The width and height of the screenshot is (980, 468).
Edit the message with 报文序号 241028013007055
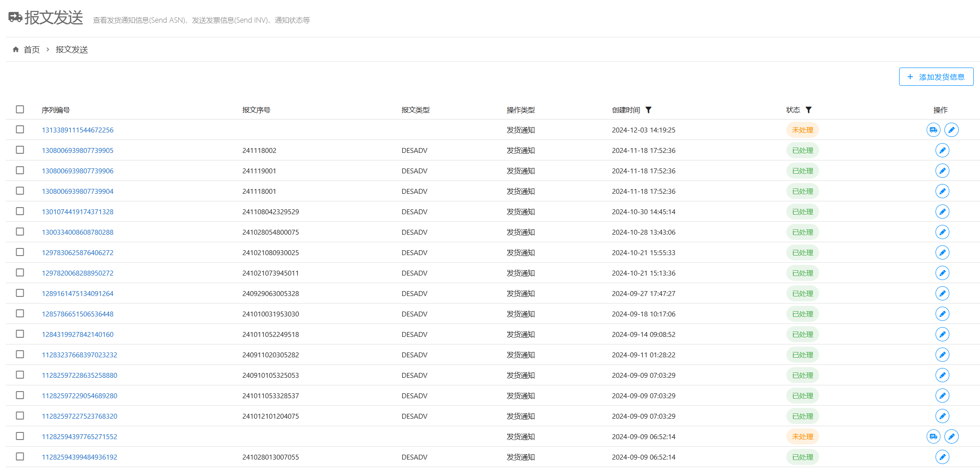coord(942,457)
